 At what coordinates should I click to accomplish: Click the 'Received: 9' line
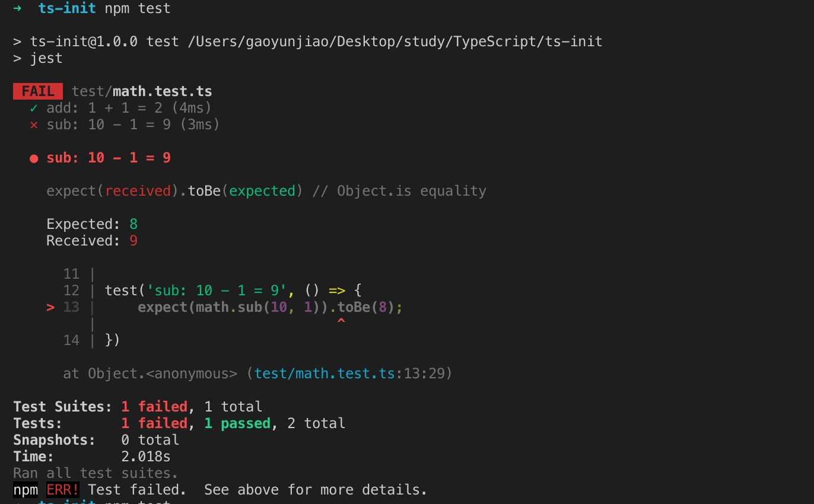[x=92, y=241]
